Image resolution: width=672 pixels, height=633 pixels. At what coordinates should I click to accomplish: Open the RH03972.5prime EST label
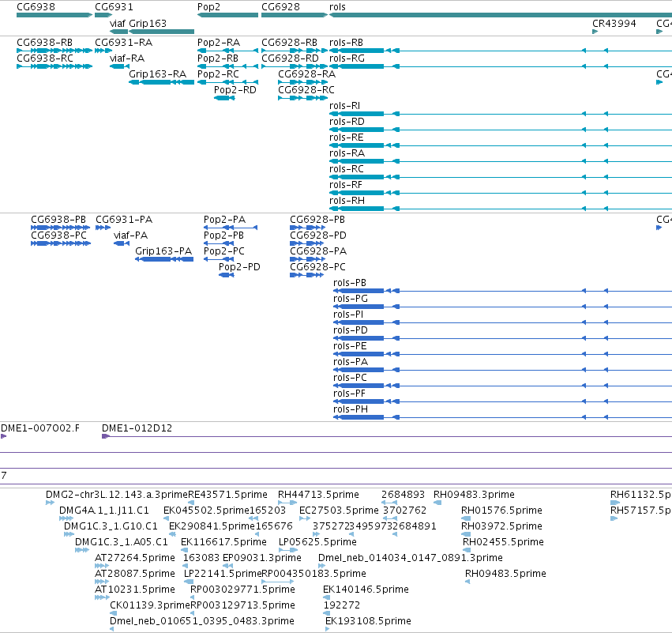click(x=501, y=526)
